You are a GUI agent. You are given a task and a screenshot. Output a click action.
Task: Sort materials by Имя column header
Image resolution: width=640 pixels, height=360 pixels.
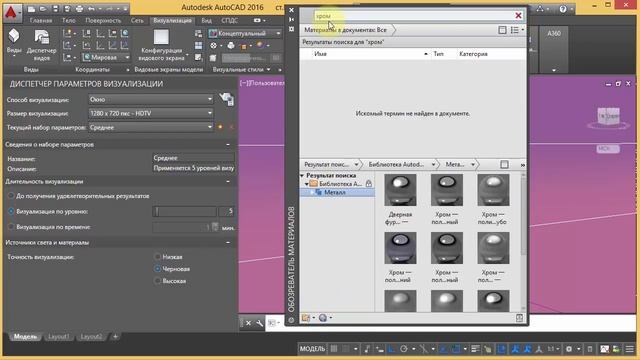tap(320, 53)
